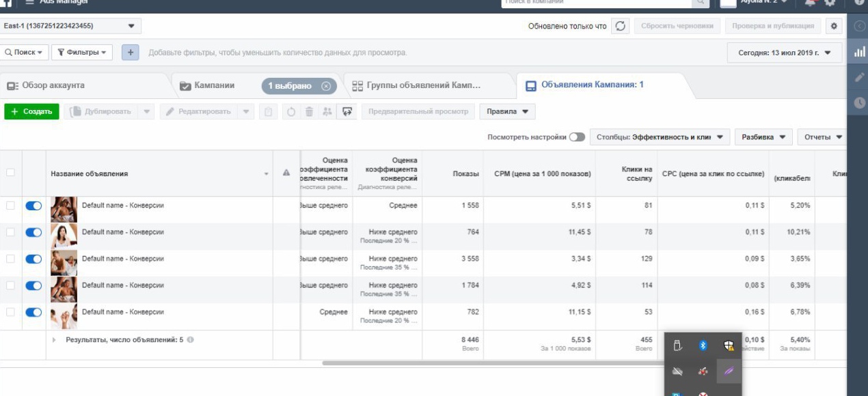
Task: Collapse the right sidebar with the arrow icon
Action: tap(858, 26)
